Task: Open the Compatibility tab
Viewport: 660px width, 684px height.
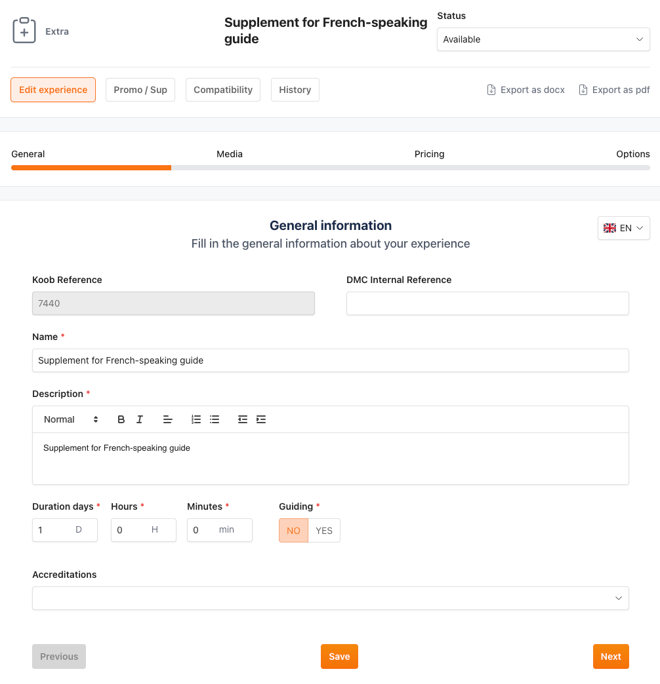Action: click(223, 90)
